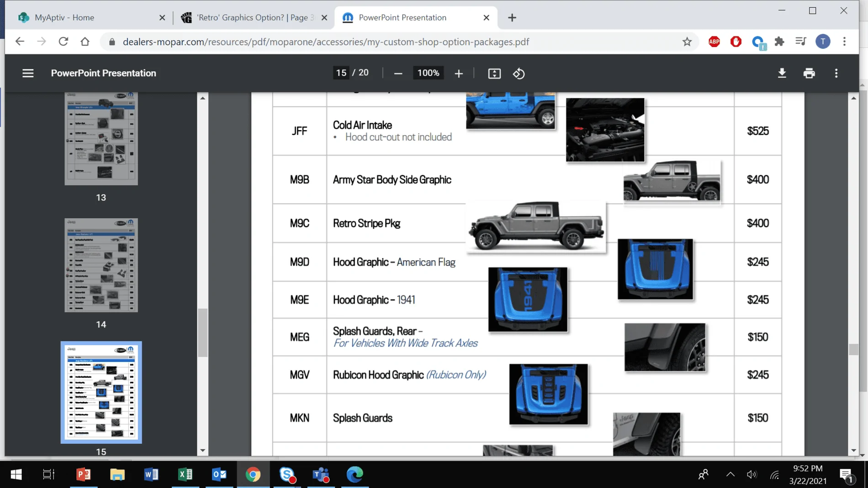868x488 pixels.
Task: Print the PDF document
Action: [809, 73]
